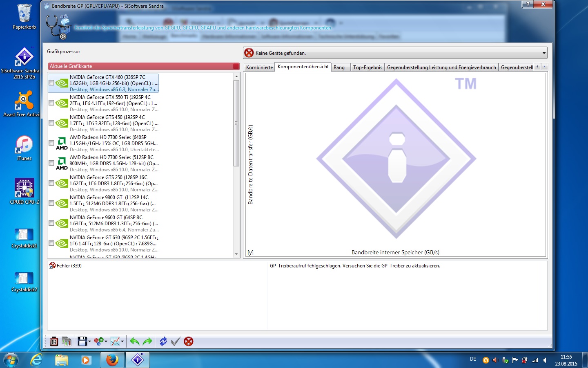Open the truncated Gegenüberstell tab
588x368 pixels.
[x=517, y=67]
